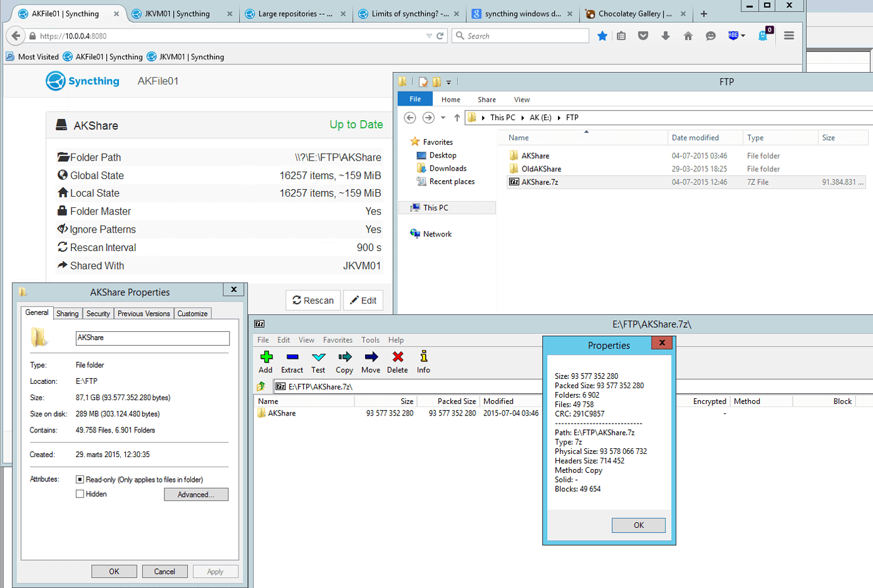Open JKVM01 Syncthing bookmark
873x588 pixels.
[x=185, y=57]
